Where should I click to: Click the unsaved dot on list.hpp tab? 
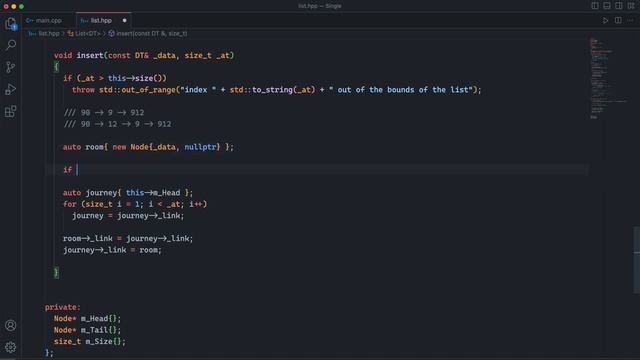tap(124, 20)
